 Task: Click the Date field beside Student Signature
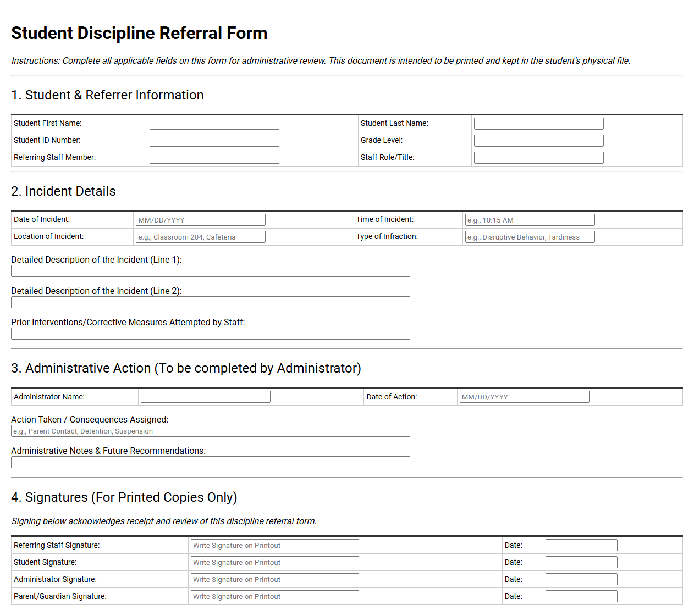tap(581, 562)
